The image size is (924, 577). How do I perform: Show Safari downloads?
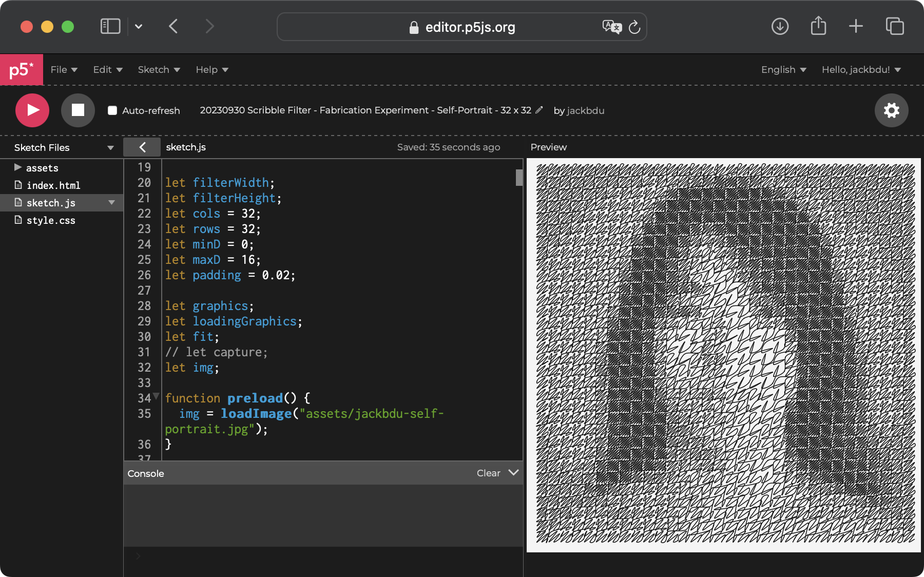tap(780, 26)
